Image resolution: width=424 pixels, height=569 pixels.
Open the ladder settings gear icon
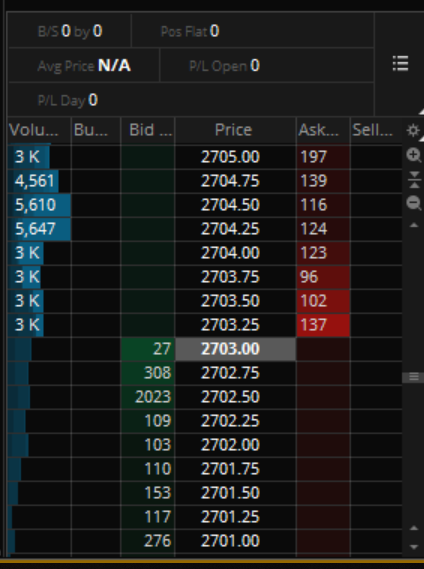point(413,130)
